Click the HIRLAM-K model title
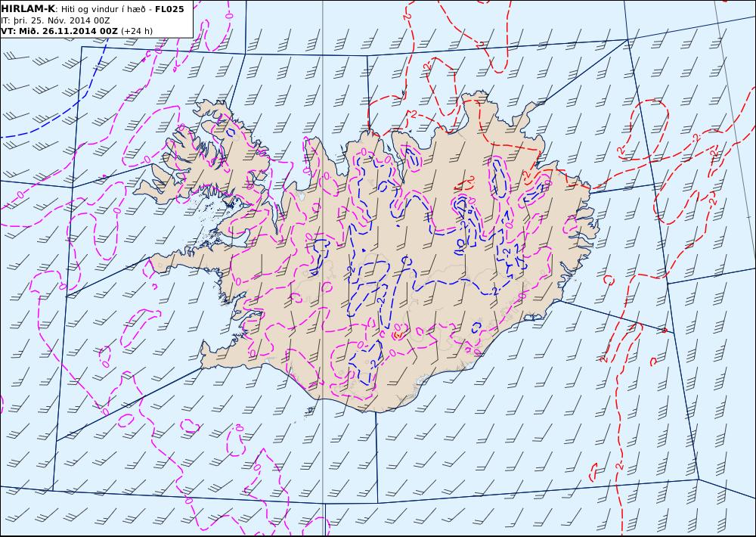This screenshot has height=537, width=756. click(28, 8)
